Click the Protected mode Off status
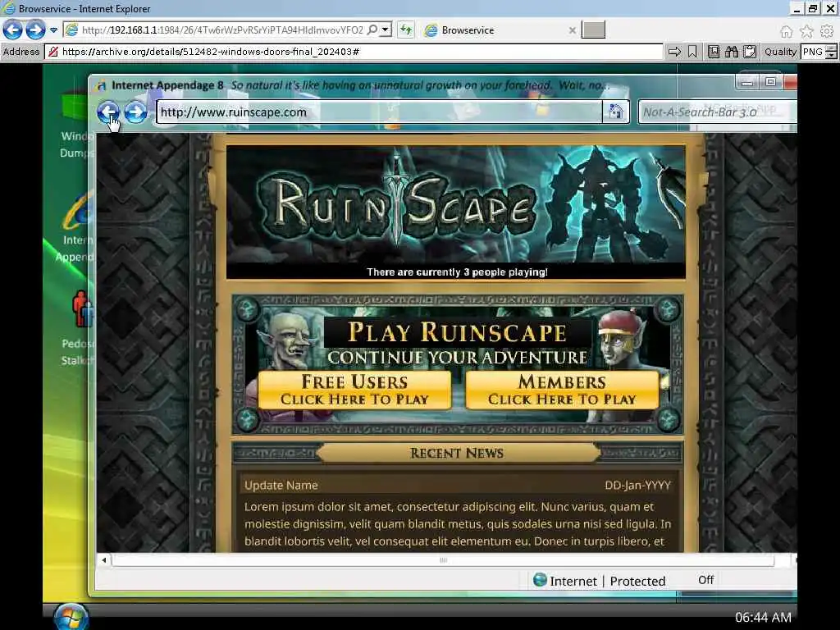This screenshot has width=840, height=630. coord(705,580)
